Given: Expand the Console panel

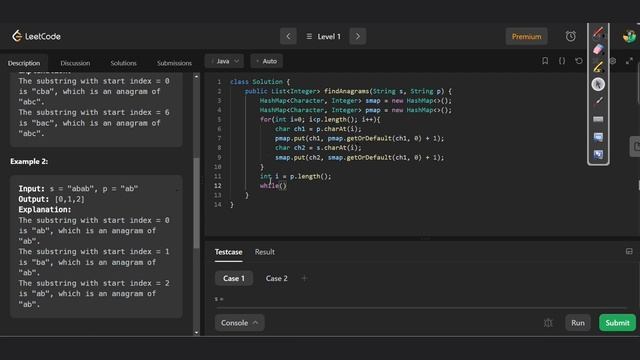Looking at the screenshot, I should coord(240,323).
